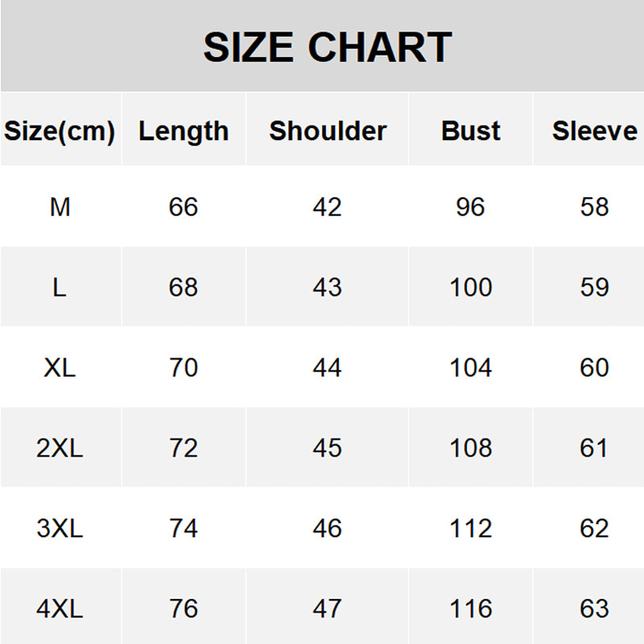Select length value 76 in 4XL row
Viewport: 644px width, 644px height.
pyautogui.click(x=184, y=609)
